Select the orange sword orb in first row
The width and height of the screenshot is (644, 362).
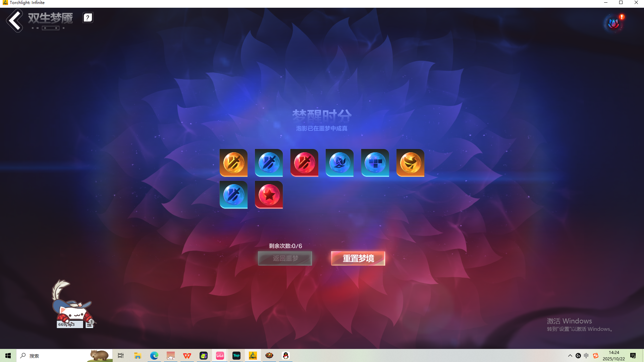coord(233,163)
